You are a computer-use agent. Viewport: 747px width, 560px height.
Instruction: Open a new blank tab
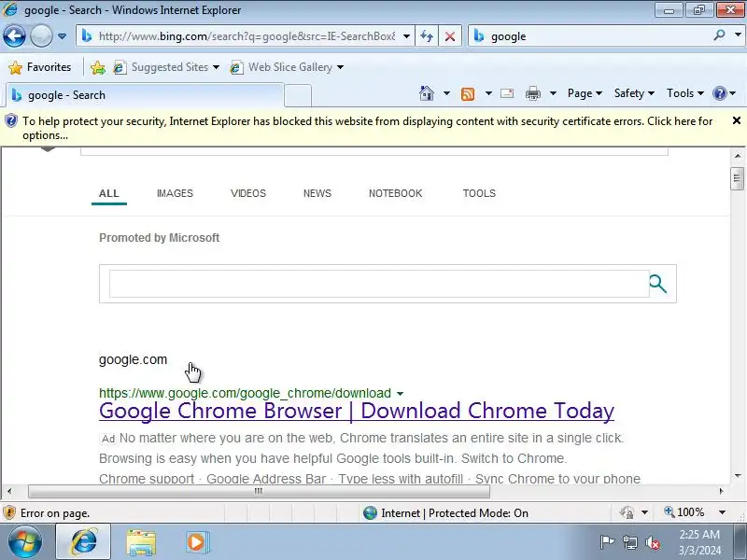[298, 95]
